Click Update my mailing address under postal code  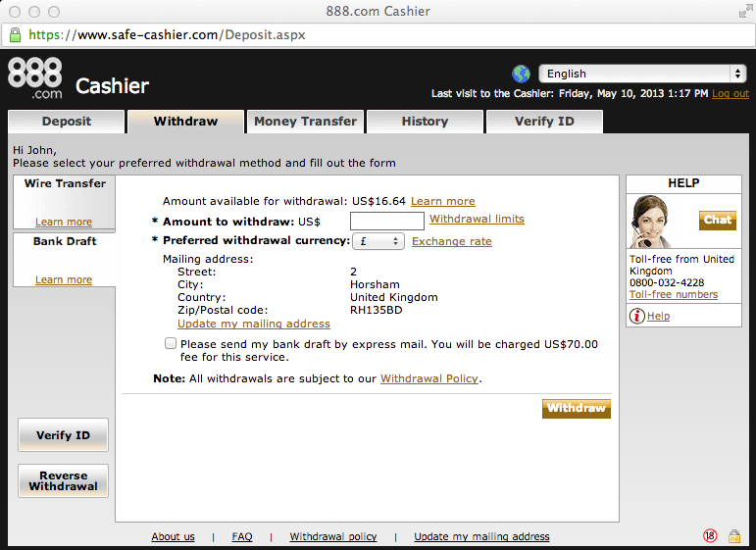pos(254,324)
